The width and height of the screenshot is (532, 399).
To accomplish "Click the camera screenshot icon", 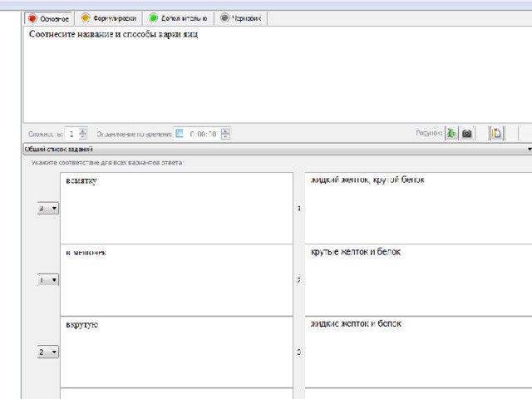I will click(x=467, y=133).
